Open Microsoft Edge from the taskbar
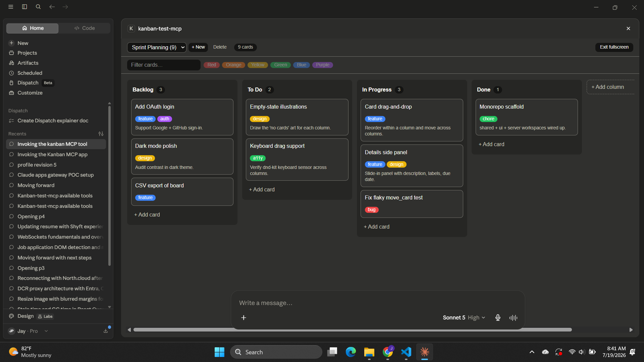The height and width of the screenshot is (362, 644). point(351,352)
